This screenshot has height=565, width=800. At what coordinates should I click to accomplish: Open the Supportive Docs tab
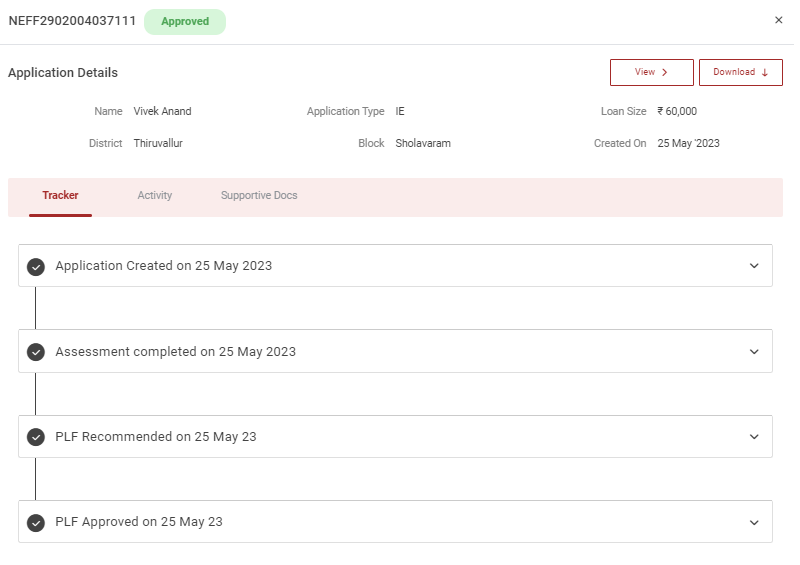259,196
